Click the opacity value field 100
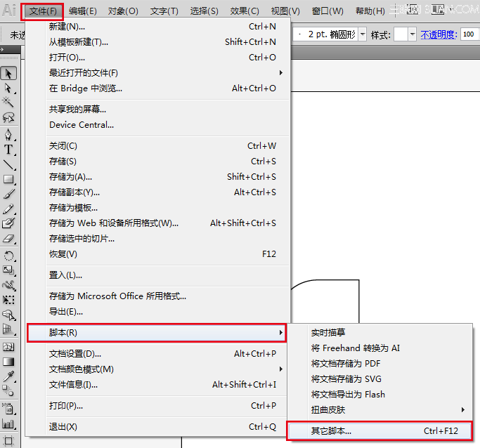 pos(469,34)
